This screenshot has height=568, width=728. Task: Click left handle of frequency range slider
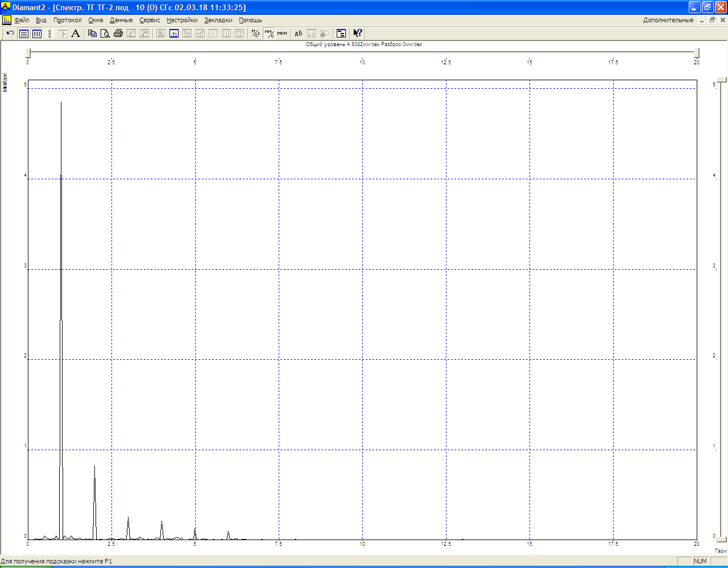click(x=29, y=53)
